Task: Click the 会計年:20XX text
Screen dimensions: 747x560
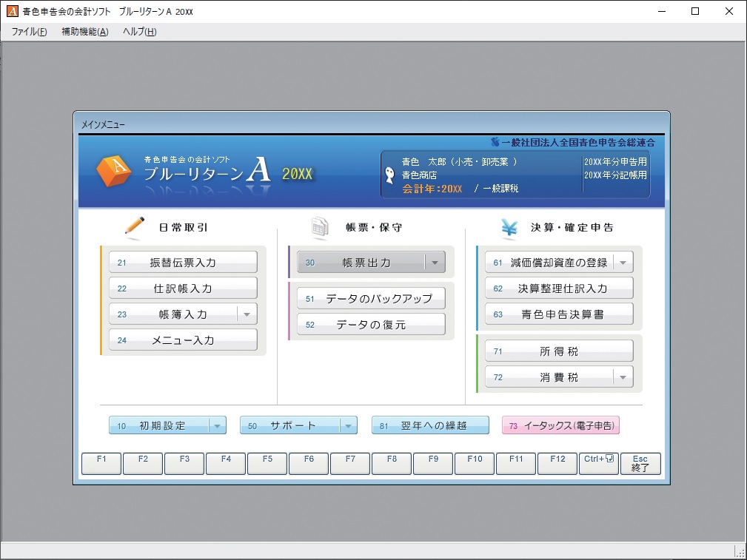Action: 432,189
